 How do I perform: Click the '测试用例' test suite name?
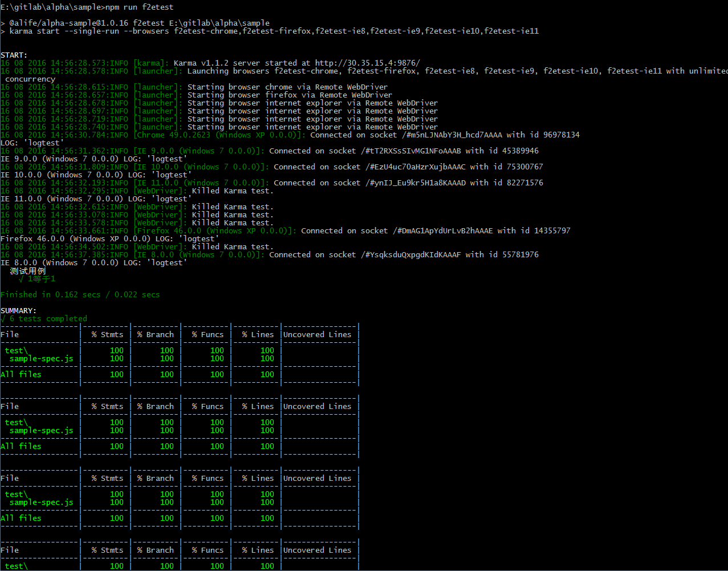(28, 271)
